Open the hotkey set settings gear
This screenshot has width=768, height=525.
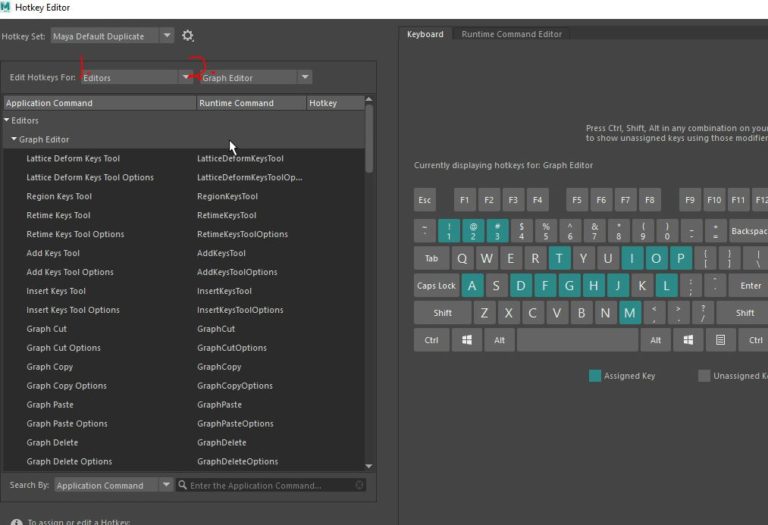click(x=188, y=36)
